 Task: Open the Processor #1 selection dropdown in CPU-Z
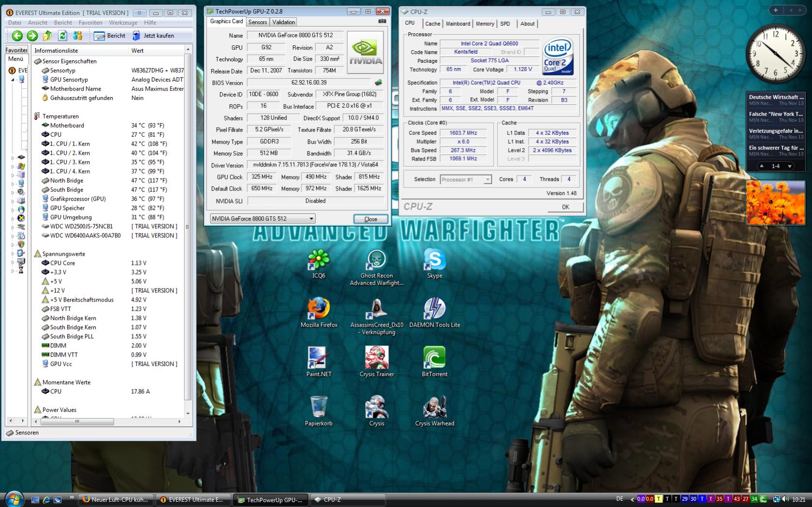(466, 179)
